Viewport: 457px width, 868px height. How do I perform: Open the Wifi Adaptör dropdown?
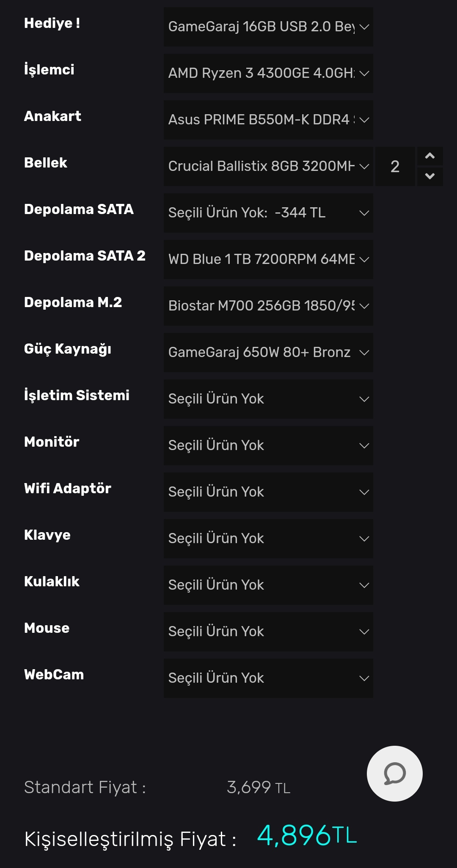[x=268, y=492]
